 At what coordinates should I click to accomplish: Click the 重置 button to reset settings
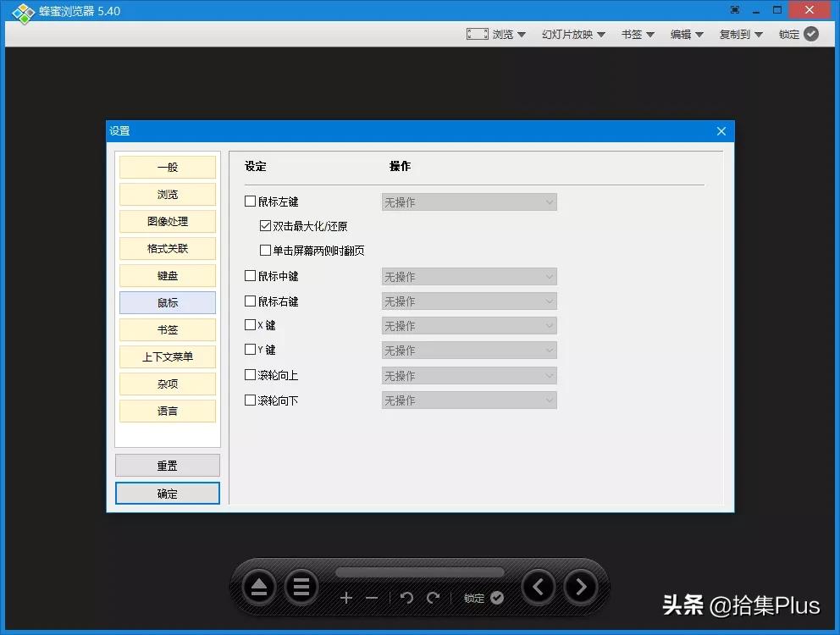coord(167,465)
